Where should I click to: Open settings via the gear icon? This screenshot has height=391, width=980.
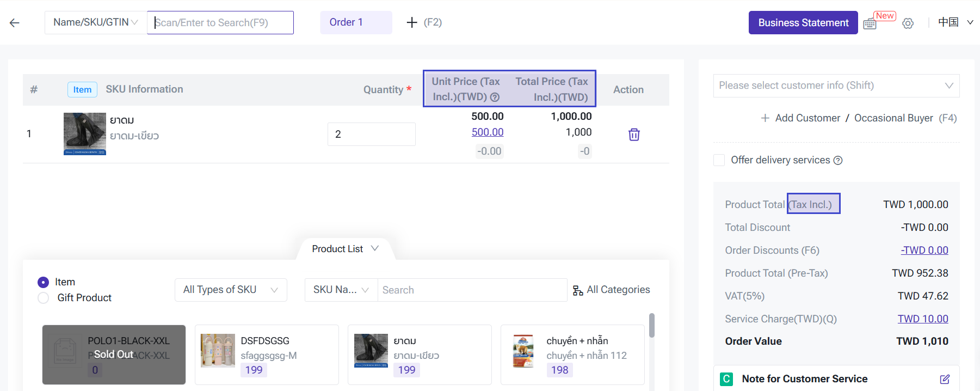[908, 23]
